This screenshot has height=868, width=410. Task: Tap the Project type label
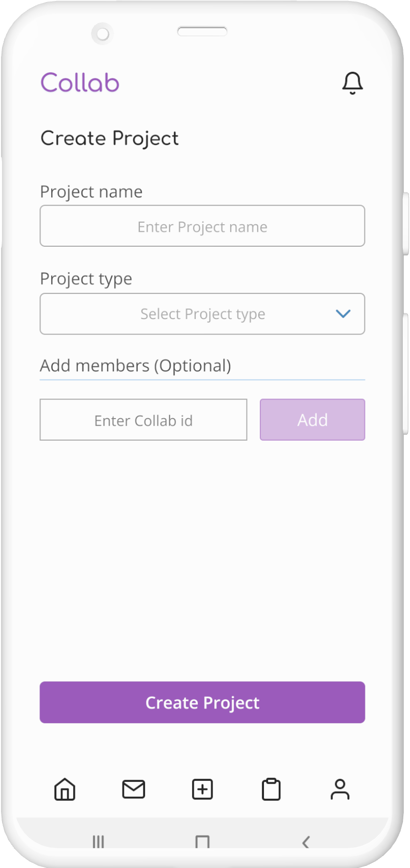coord(86,278)
